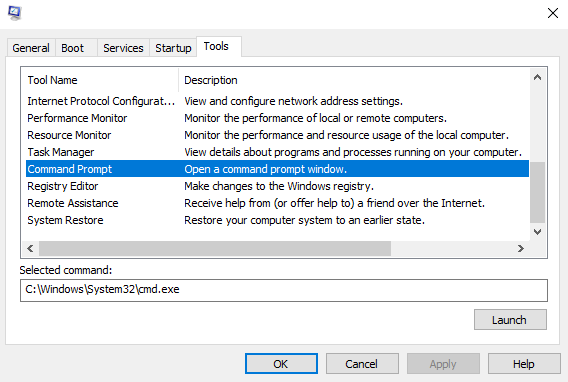Click 'View and configure network address settings.'
This screenshot has width=568, height=382.
click(x=293, y=101)
